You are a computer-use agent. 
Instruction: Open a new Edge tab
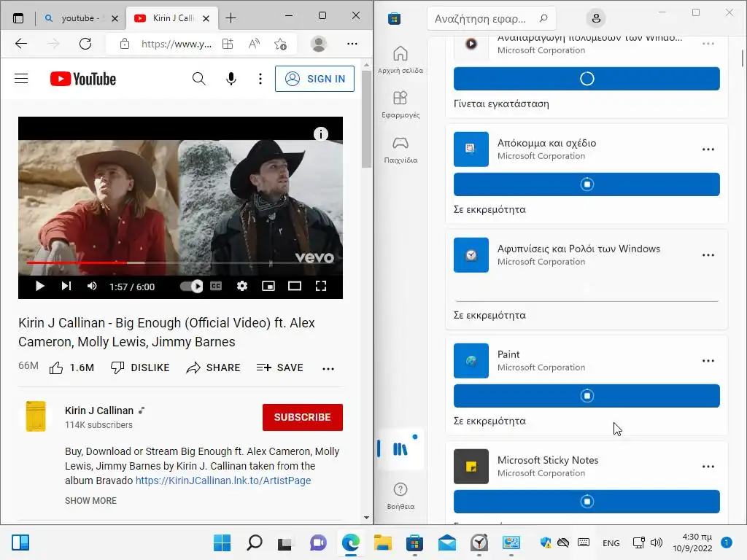click(x=231, y=18)
